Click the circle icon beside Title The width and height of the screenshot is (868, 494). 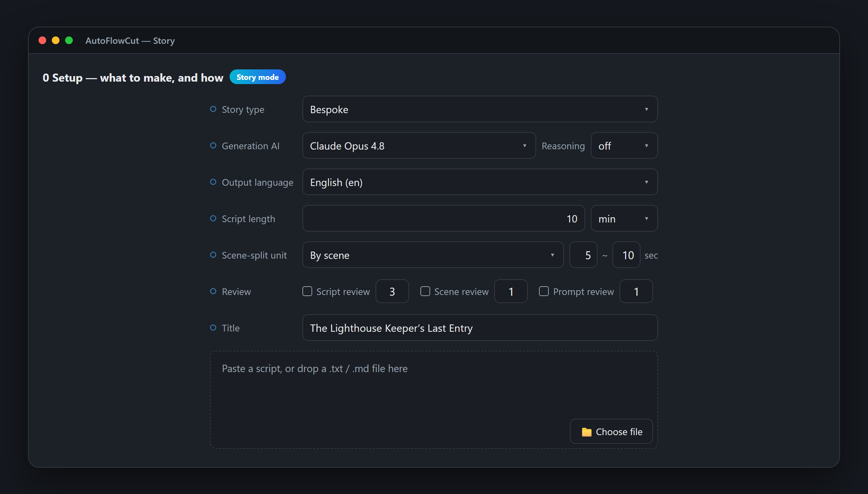[213, 328]
